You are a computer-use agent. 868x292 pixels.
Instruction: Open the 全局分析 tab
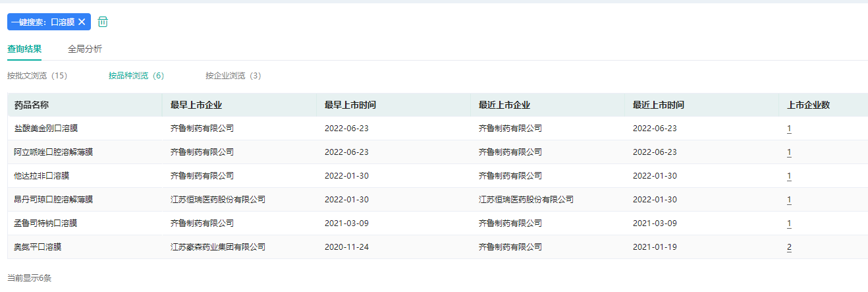pyautogui.click(x=85, y=49)
